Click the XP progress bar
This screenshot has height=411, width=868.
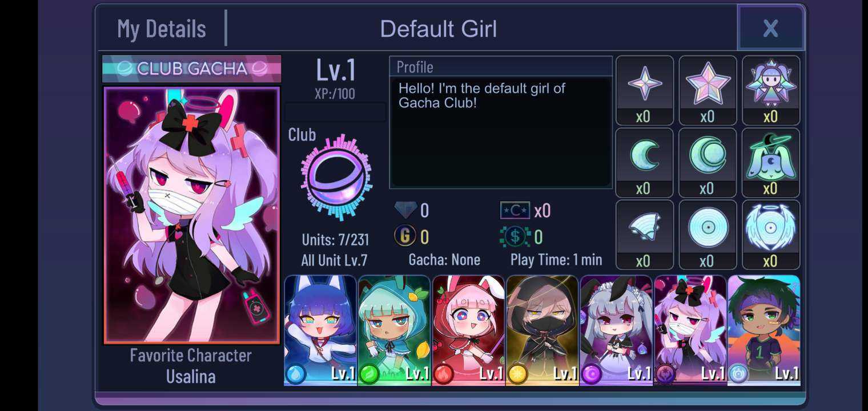pyautogui.click(x=335, y=112)
